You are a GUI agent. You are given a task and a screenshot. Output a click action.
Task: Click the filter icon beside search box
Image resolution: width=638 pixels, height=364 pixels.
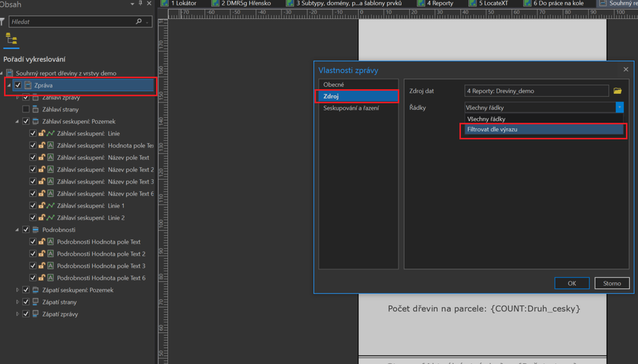tap(2, 22)
